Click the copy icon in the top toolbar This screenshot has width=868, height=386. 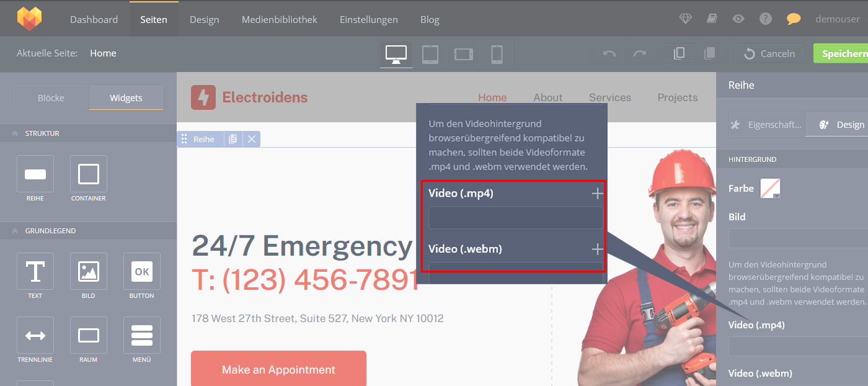click(680, 54)
